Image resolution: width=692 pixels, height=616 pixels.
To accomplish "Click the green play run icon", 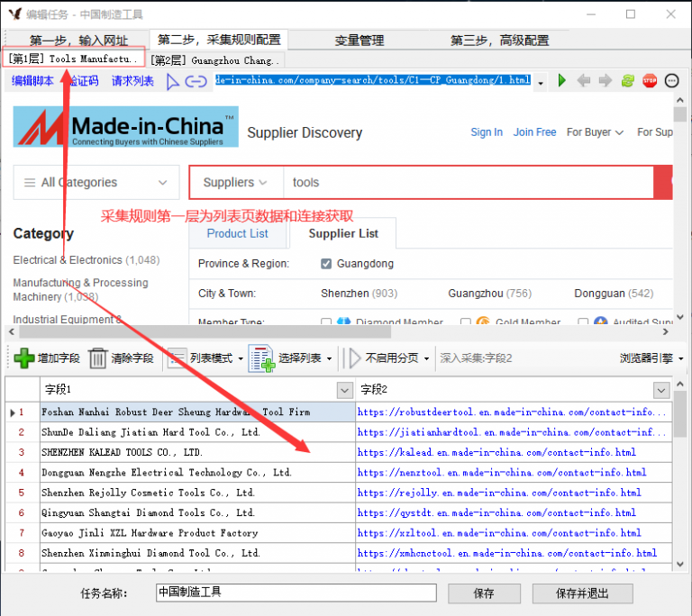I will pos(562,81).
